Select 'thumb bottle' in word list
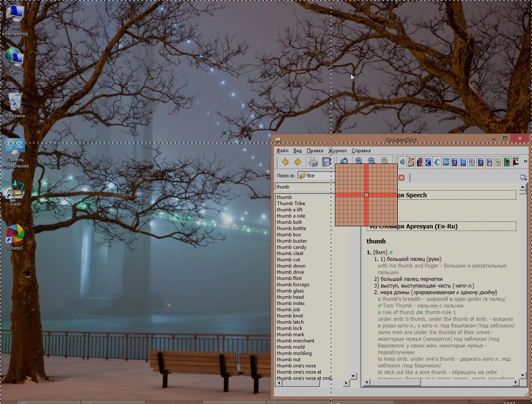 pyautogui.click(x=291, y=228)
